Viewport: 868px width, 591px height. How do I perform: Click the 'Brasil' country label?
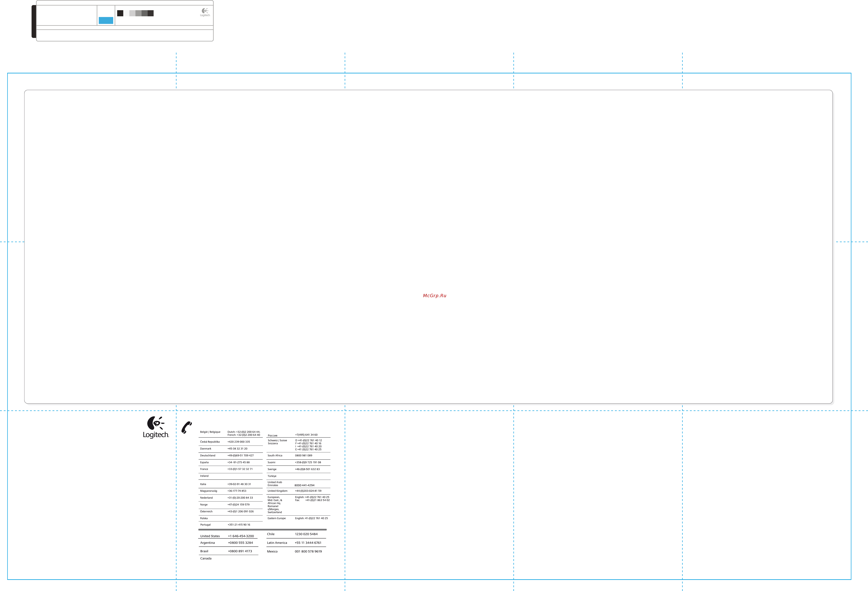tap(204, 551)
